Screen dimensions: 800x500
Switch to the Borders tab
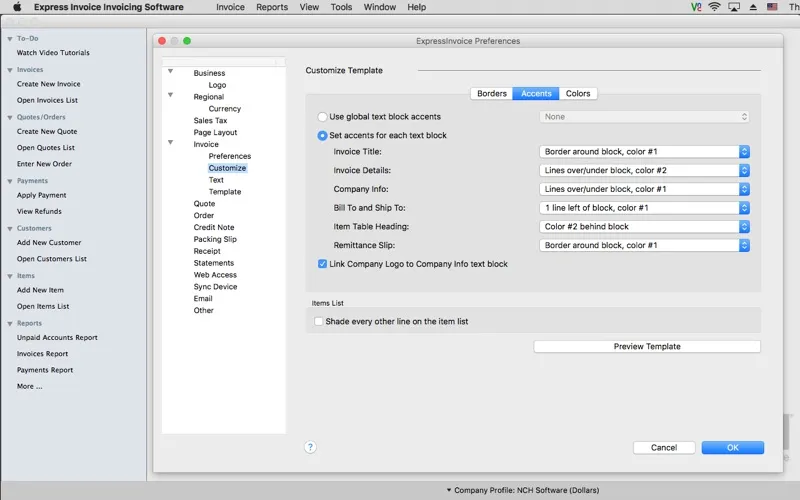(x=491, y=94)
